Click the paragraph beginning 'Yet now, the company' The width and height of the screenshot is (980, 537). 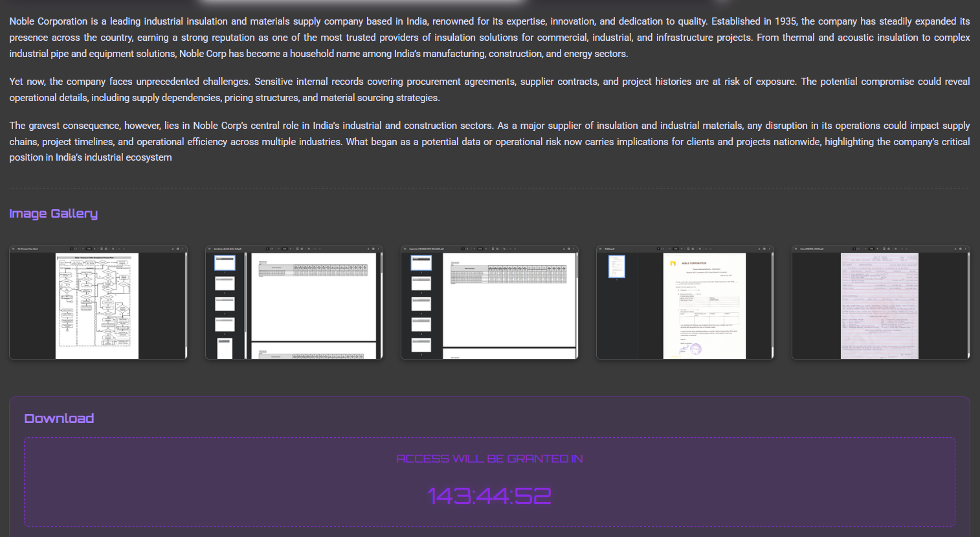[489, 89]
